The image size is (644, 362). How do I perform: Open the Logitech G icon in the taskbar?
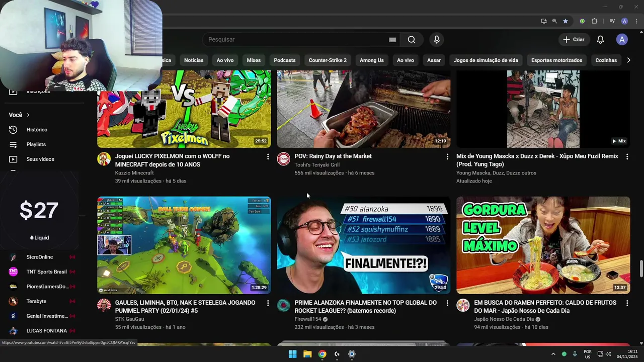[337, 354]
